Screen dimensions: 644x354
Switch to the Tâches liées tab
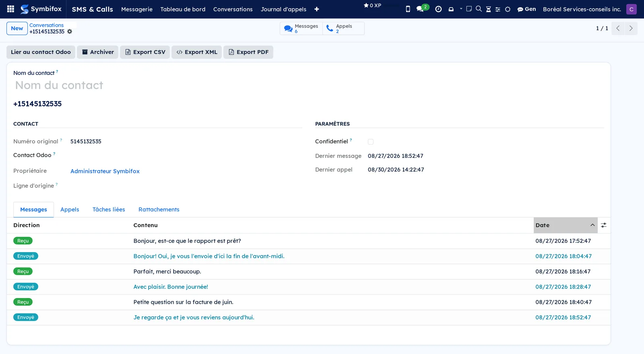[109, 209]
